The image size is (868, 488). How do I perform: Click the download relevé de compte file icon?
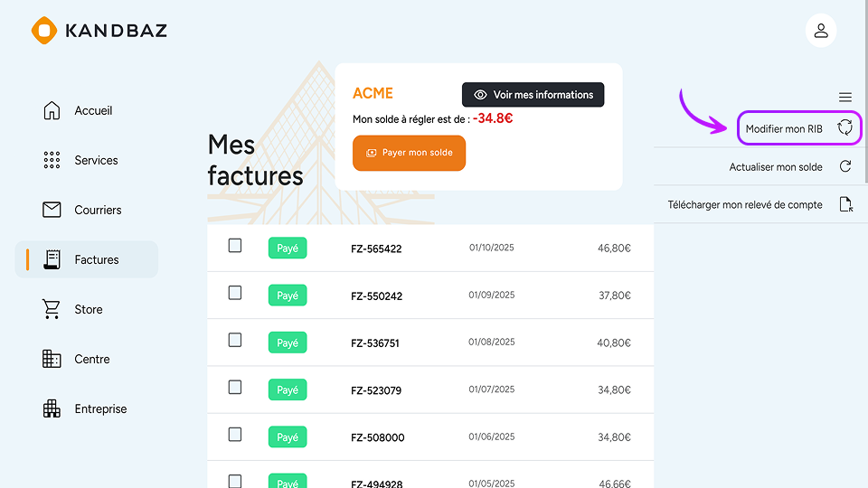pyautogui.click(x=845, y=204)
